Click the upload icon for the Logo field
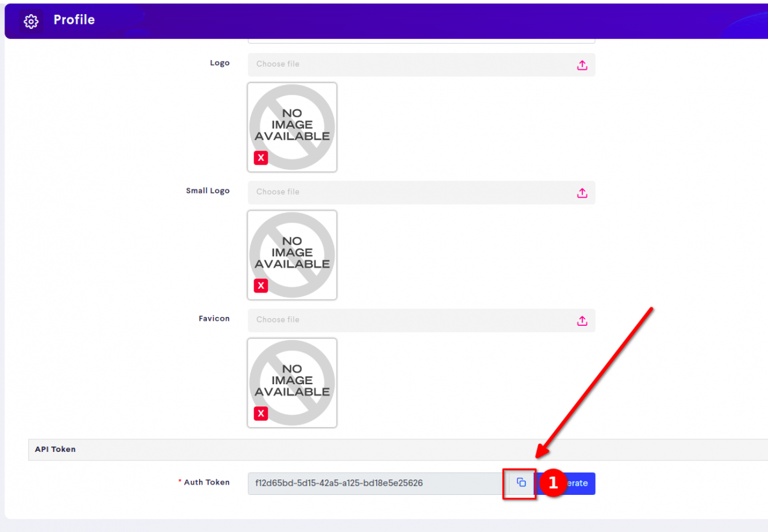 [x=582, y=65]
